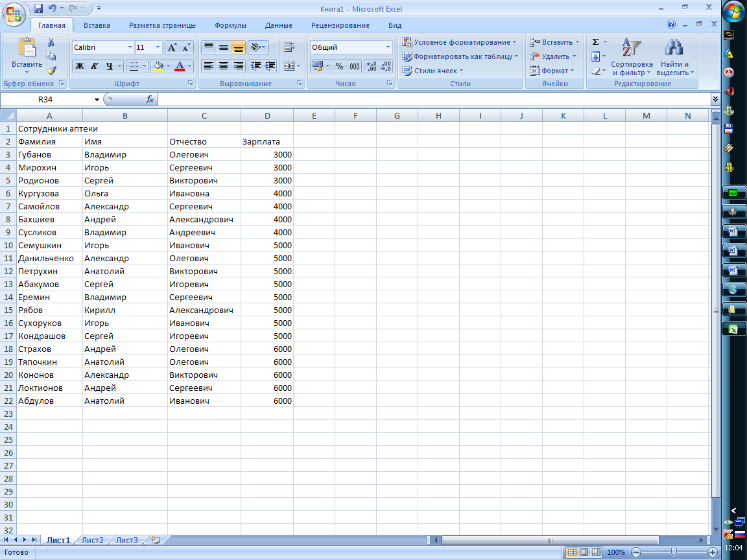Open the font name Calibri dropdown
747x560 pixels.
(130, 47)
